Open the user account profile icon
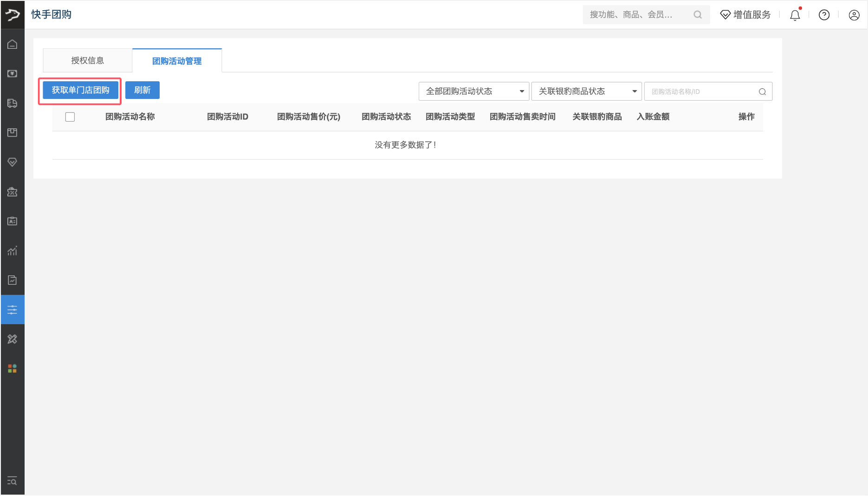Image resolution: width=868 pixels, height=496 pixels. (x=854, y=15)
